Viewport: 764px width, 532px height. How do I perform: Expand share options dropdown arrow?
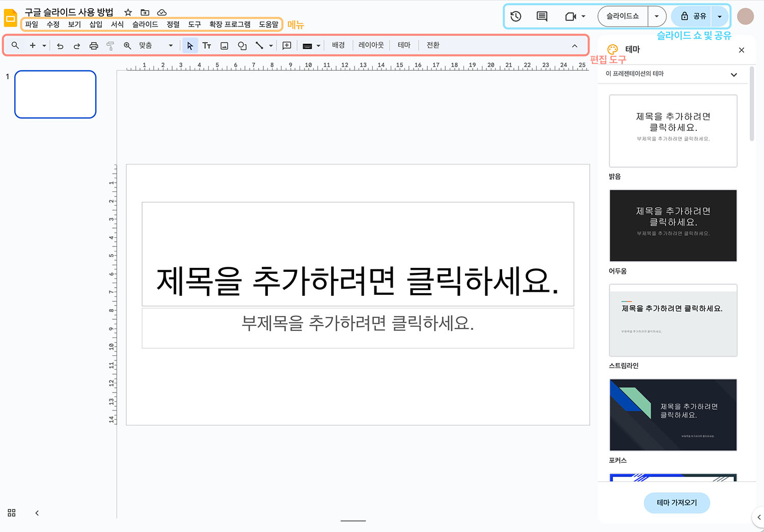point(720,16)
